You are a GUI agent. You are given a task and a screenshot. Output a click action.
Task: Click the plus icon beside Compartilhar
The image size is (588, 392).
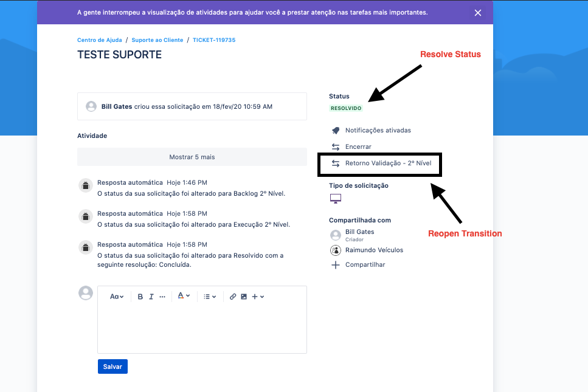point(336,265)
